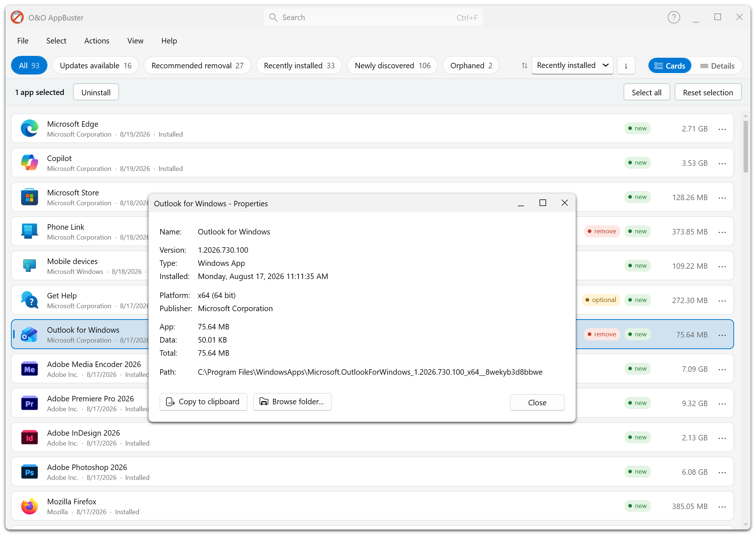Open more options for Get Help
This screenshot has height=535, width=756.
point(722,301)
